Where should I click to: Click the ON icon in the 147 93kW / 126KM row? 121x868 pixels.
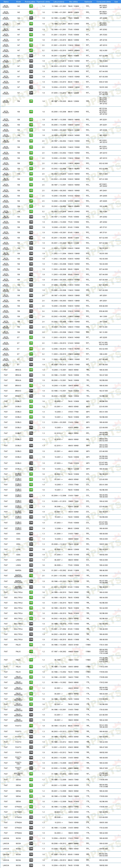pos(31,71)
